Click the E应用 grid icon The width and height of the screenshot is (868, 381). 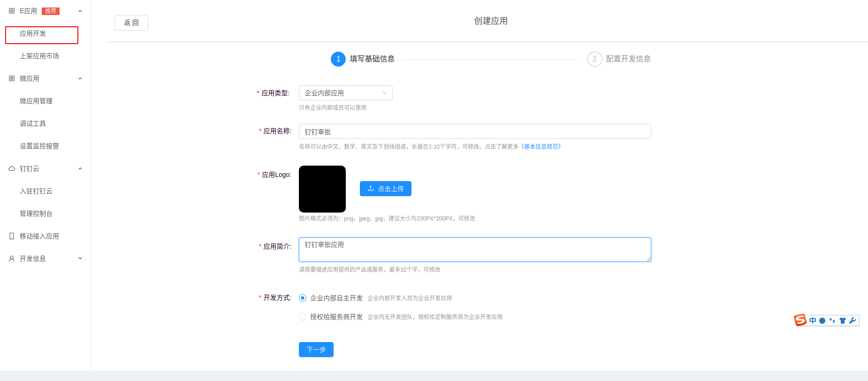12,11
